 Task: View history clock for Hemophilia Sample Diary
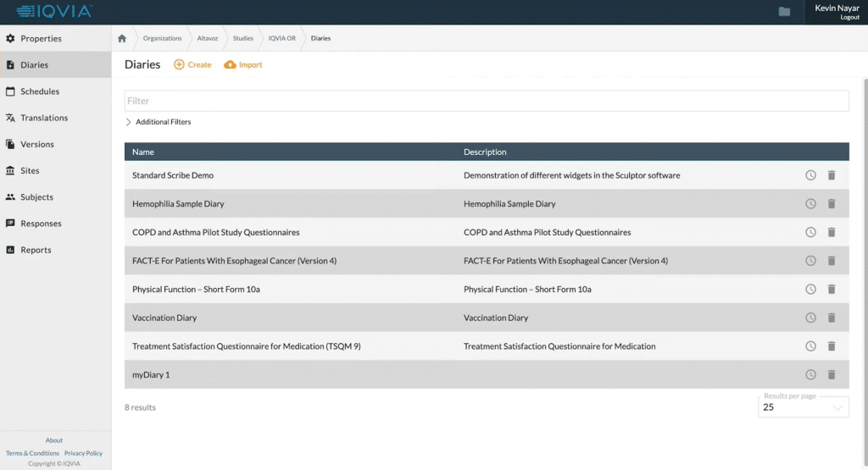(810, 203)
